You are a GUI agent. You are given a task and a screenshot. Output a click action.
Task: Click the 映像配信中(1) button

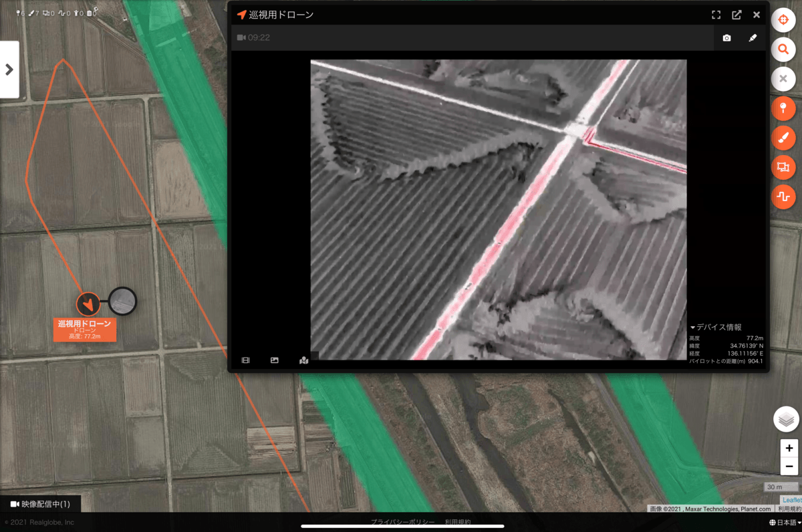[41, 504]
